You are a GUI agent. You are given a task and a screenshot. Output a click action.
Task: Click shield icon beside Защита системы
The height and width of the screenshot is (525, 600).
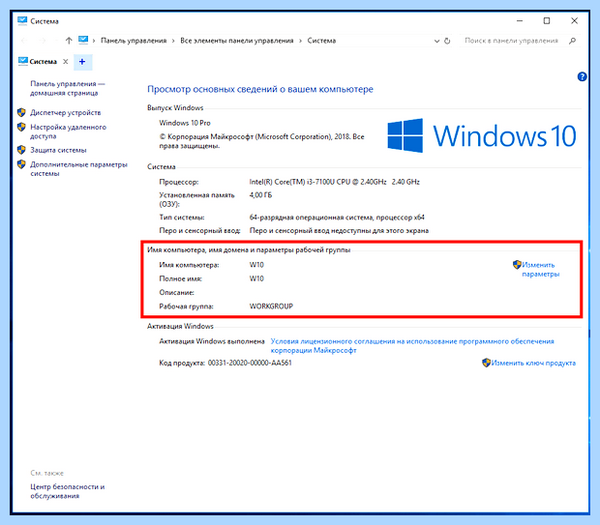pos(21,150)
